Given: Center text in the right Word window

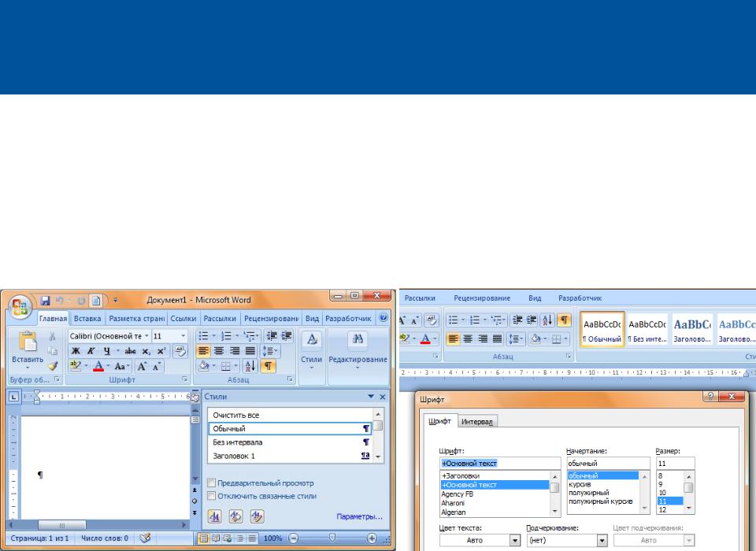Looking at the screenshot, I should tap(468, 339).
